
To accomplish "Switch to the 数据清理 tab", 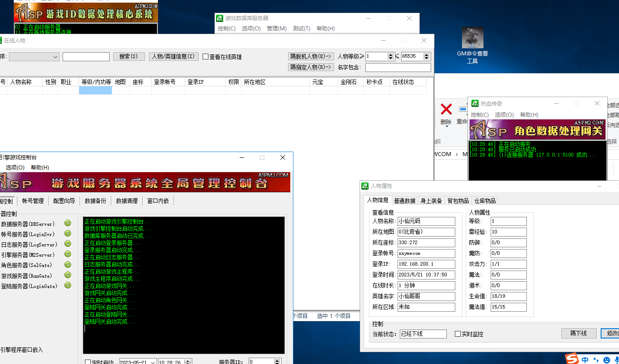I will pos(127,201).
